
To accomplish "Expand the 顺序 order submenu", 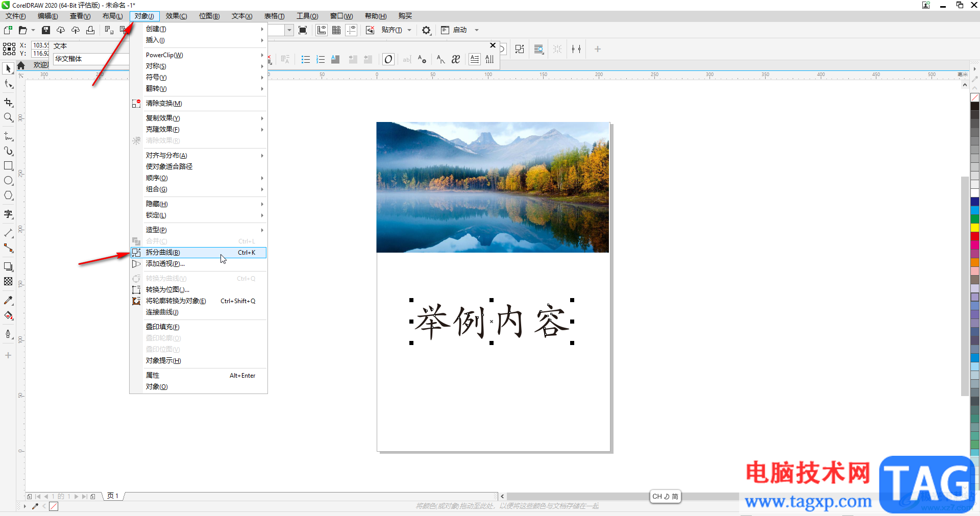I will (x=199, y=178).
